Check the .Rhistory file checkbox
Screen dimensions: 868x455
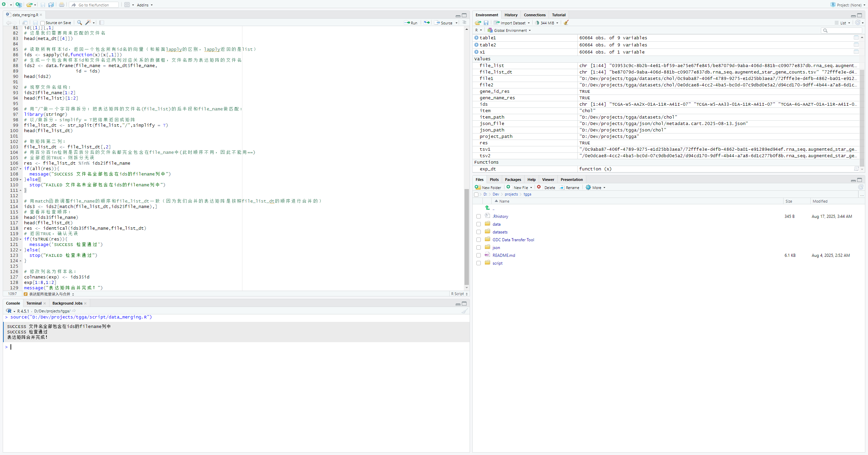pos(478,216)
